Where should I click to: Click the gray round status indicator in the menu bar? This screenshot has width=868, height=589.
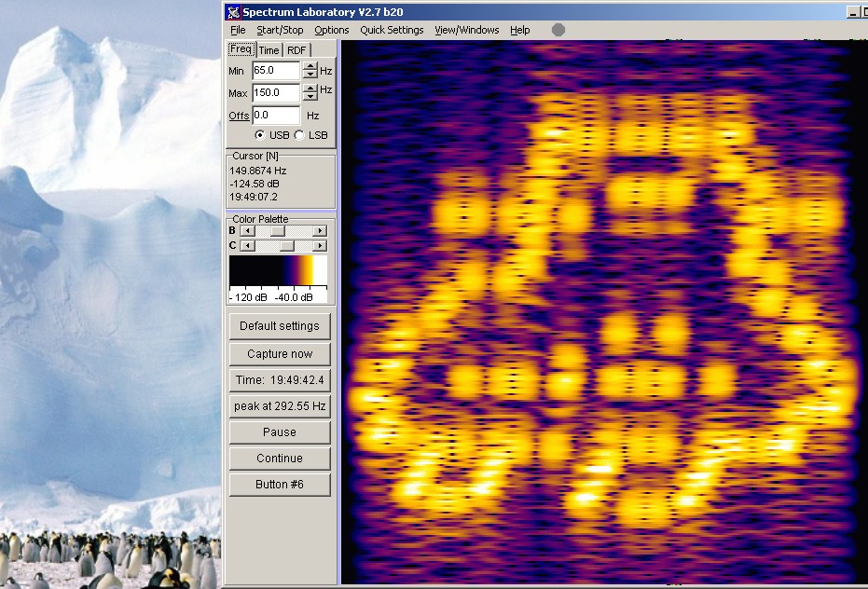(x=558, y=30)
